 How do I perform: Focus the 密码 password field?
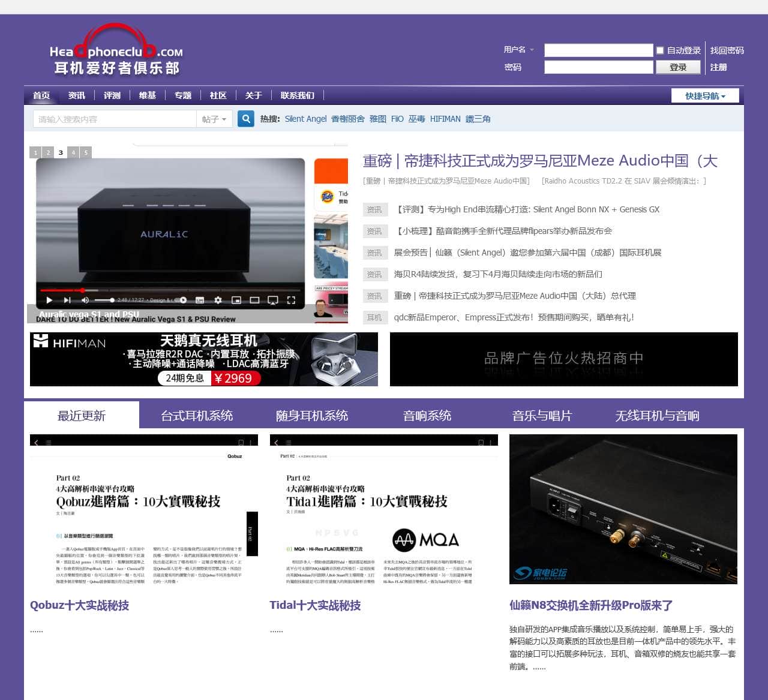(598, 67)
